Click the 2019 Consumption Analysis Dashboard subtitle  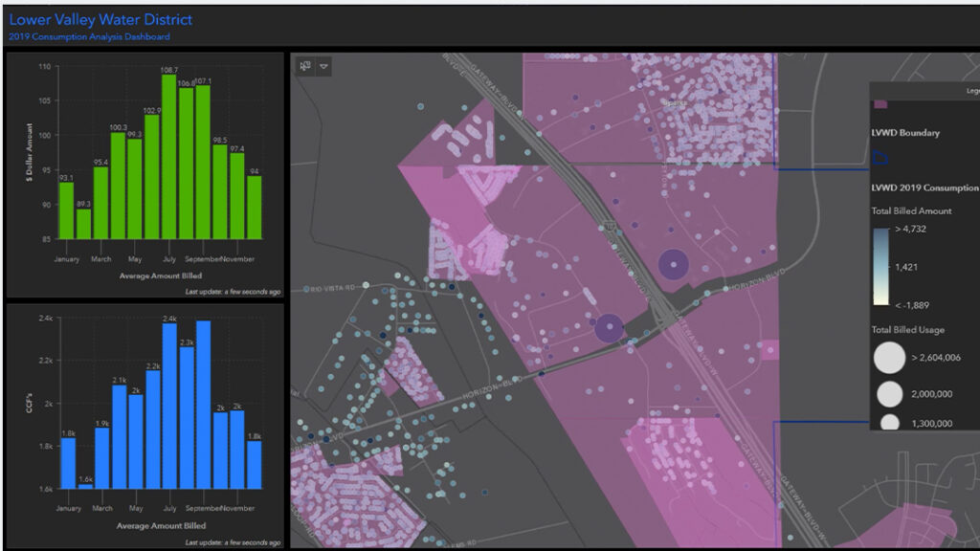tap(89, 37)
